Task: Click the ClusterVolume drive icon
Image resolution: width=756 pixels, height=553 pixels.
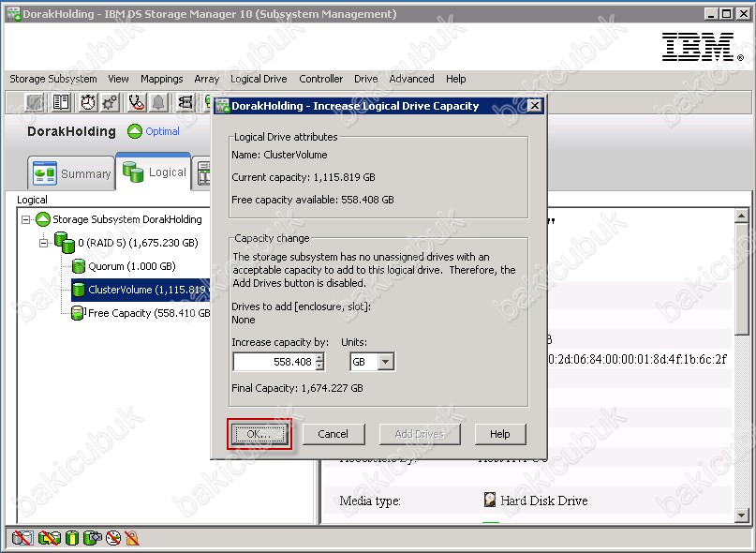Action: pos(78,290)
